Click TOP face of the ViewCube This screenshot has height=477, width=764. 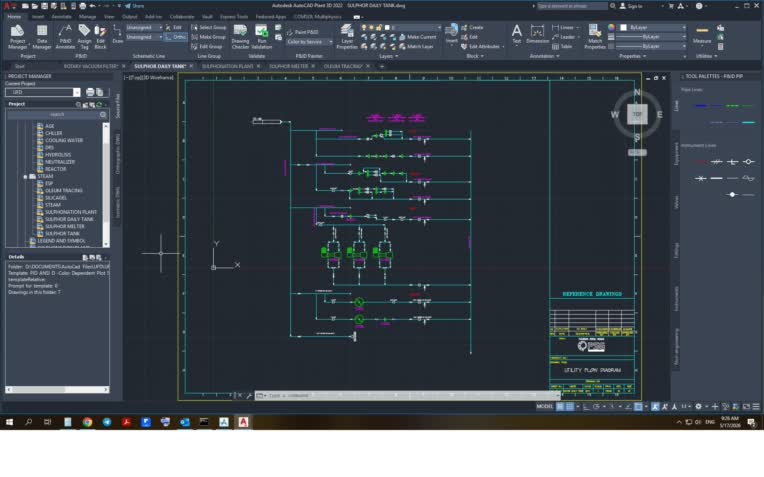[x=637, y=114]
